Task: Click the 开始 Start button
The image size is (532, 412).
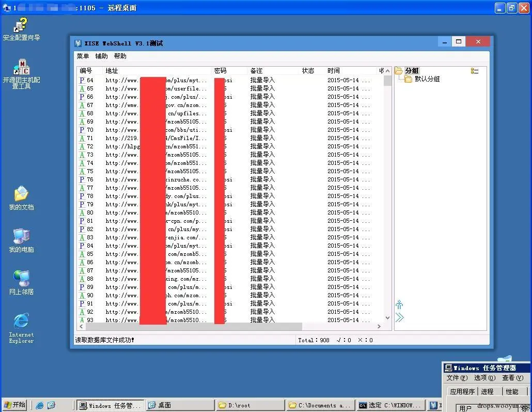Action: pos(15,405)
